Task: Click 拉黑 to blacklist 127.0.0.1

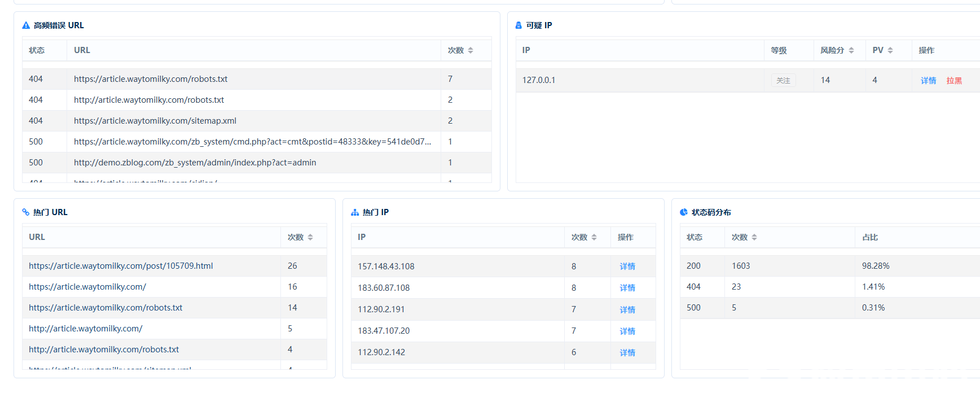Action: point(954,80)
